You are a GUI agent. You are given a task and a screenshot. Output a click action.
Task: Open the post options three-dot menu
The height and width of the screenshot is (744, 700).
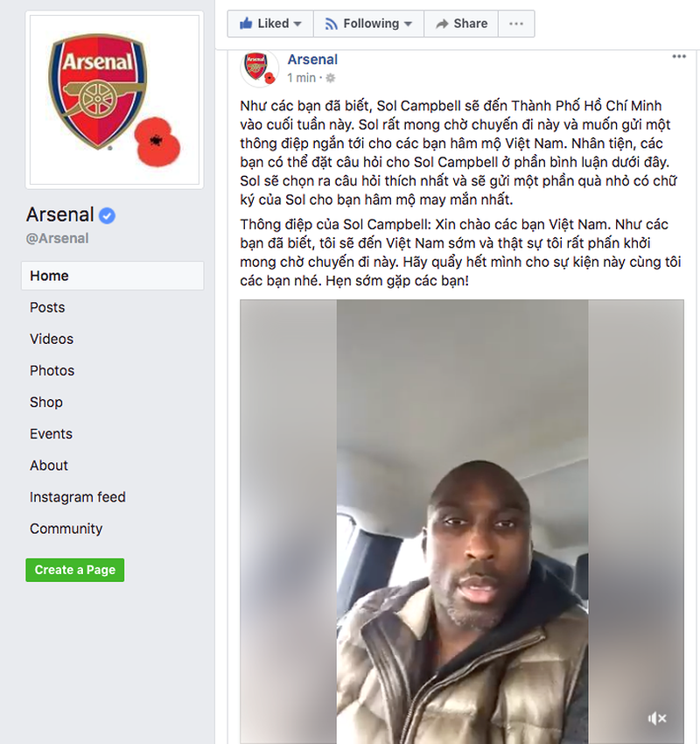pos(679,57)
